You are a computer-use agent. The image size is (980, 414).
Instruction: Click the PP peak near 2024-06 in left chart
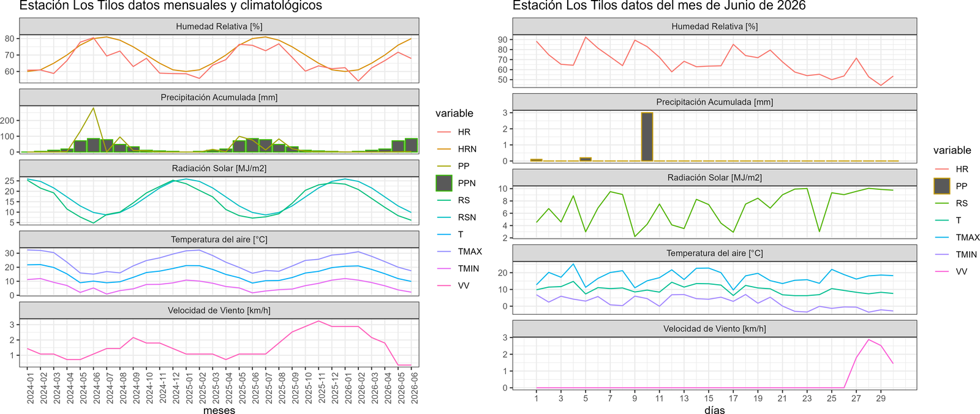click(x=93, y=108)
